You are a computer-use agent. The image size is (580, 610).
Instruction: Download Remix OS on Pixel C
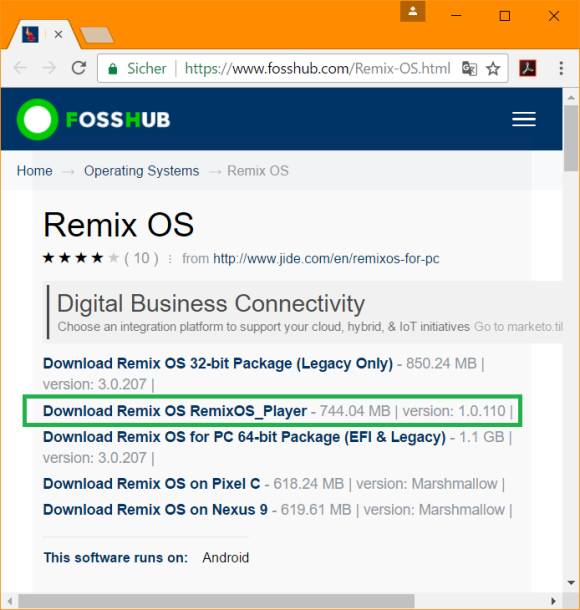(x=152, y=484)
